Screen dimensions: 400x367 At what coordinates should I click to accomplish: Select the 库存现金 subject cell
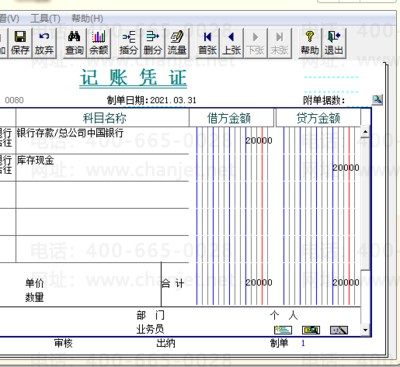[x=102, y=168]
